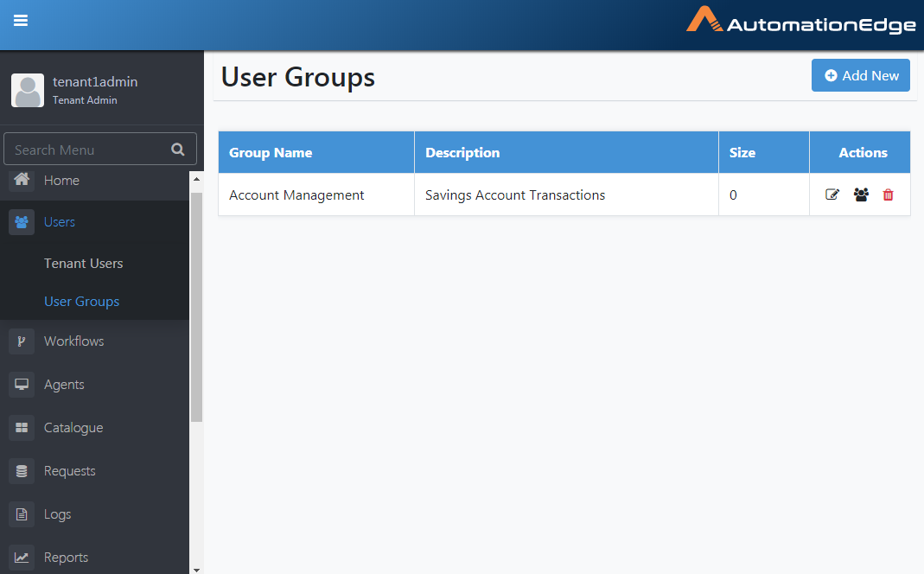Click the Reports chart icon

22,558
